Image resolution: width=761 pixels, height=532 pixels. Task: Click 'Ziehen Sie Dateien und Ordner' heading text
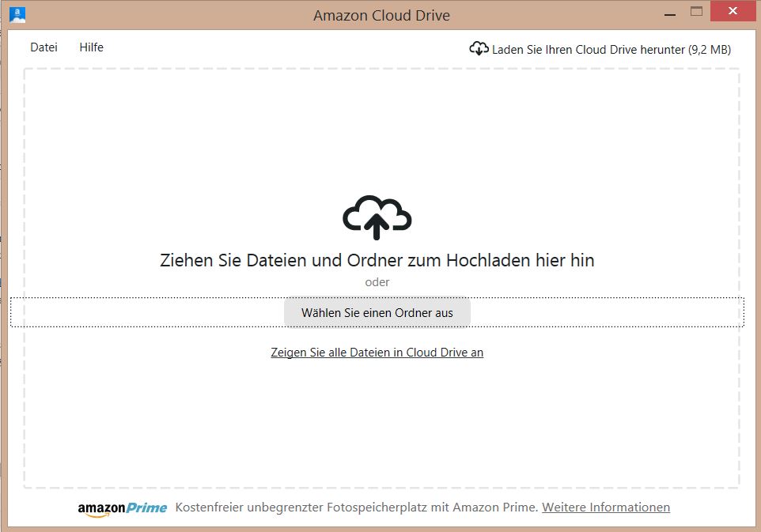[x=377, y=260]
